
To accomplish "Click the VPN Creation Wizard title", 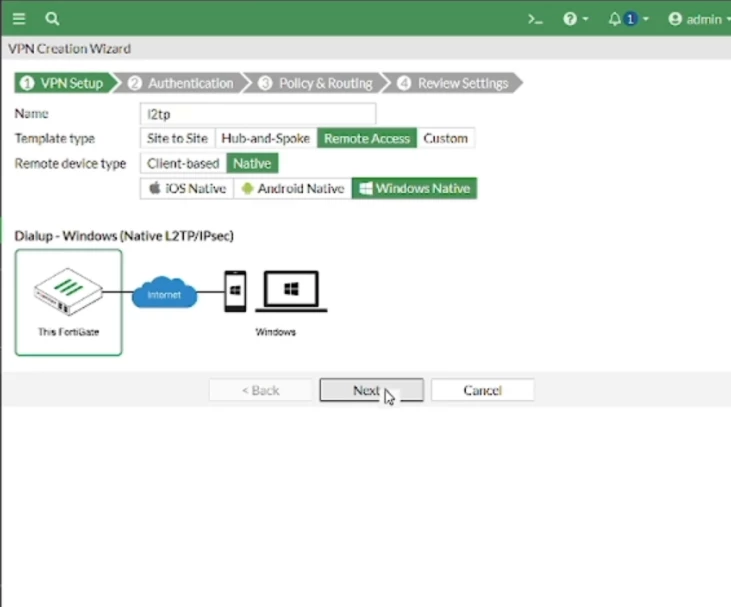I will pyautogui.click(x=69, y=49).
